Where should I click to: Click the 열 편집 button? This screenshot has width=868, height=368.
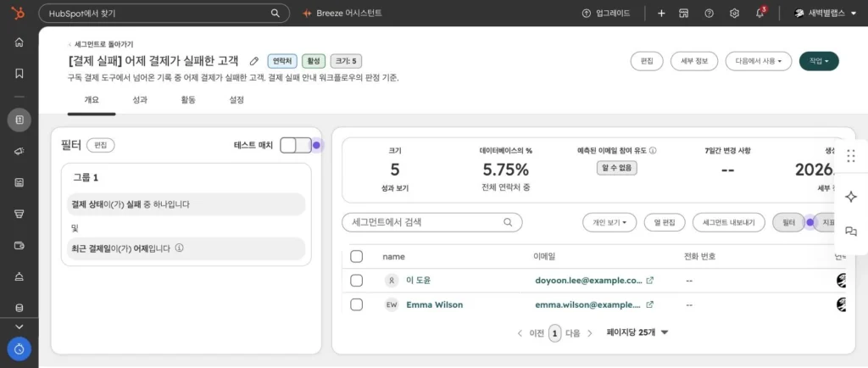point(665,222)
